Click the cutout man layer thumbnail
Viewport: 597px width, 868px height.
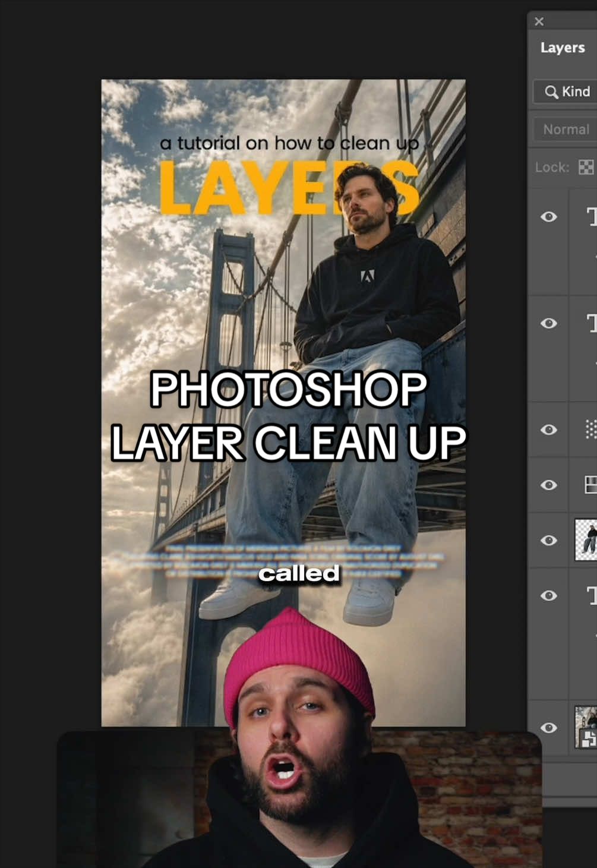[x=586, y=540]
